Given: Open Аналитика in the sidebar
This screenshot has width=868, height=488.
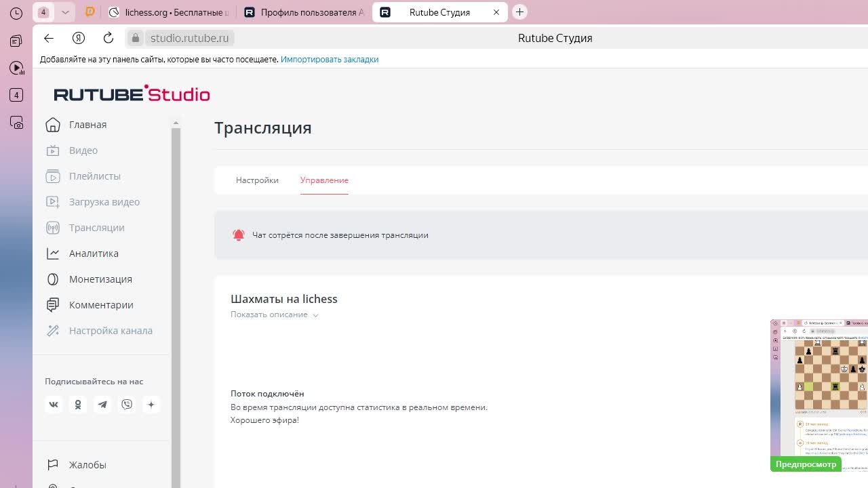Looking at the screenshot, I should 94,253.
